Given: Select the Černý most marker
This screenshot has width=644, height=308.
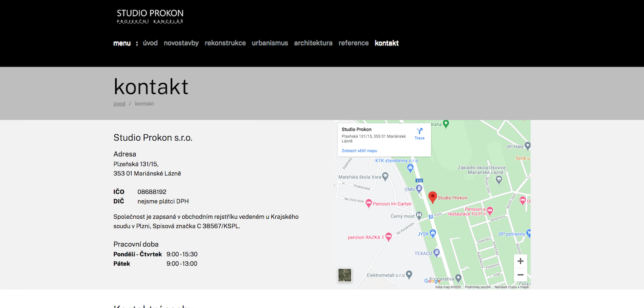Looking at the screenshot, I should (419, 216).
